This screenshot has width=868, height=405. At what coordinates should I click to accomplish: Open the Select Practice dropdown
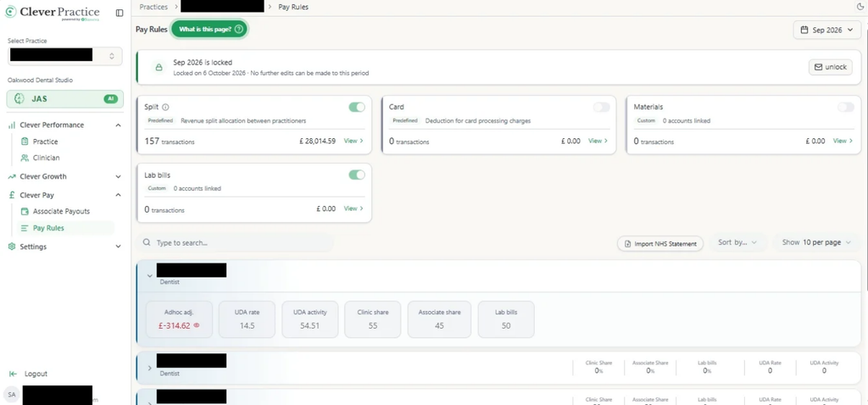click(64, 55)
